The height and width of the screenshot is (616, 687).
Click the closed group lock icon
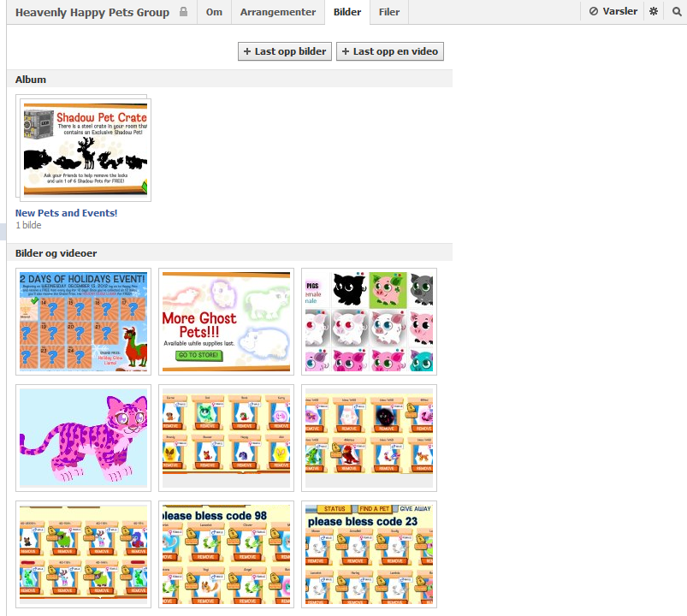(x=184, y=11)
